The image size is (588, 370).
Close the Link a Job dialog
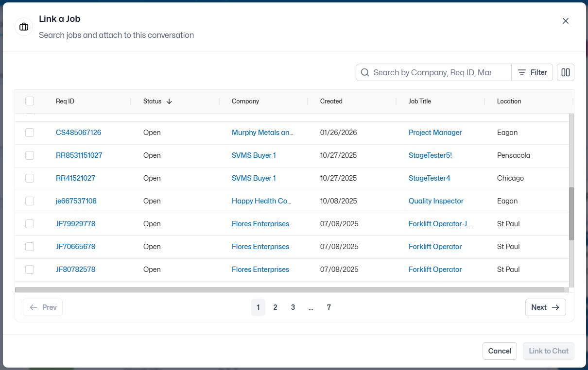pyautogui.click(x=566, y=21)
